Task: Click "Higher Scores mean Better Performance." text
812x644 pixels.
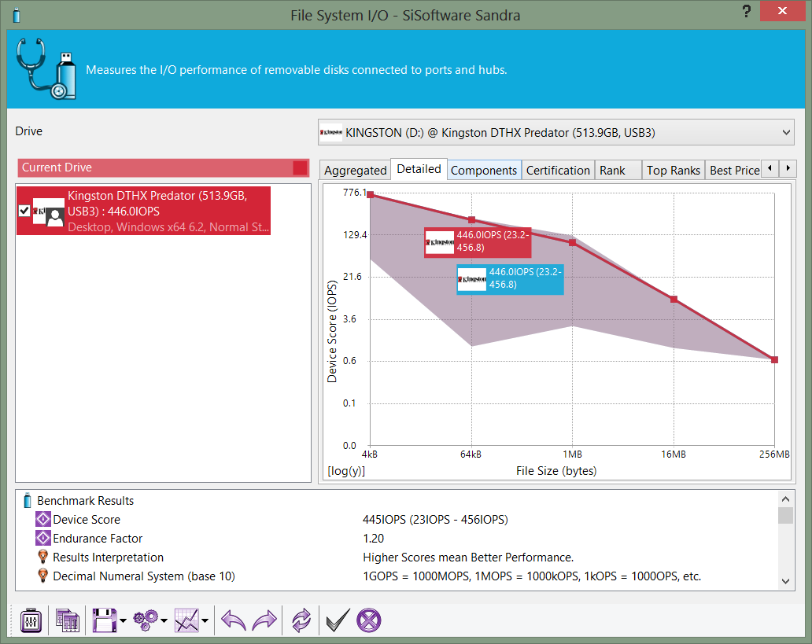Action: pos(468,557)
